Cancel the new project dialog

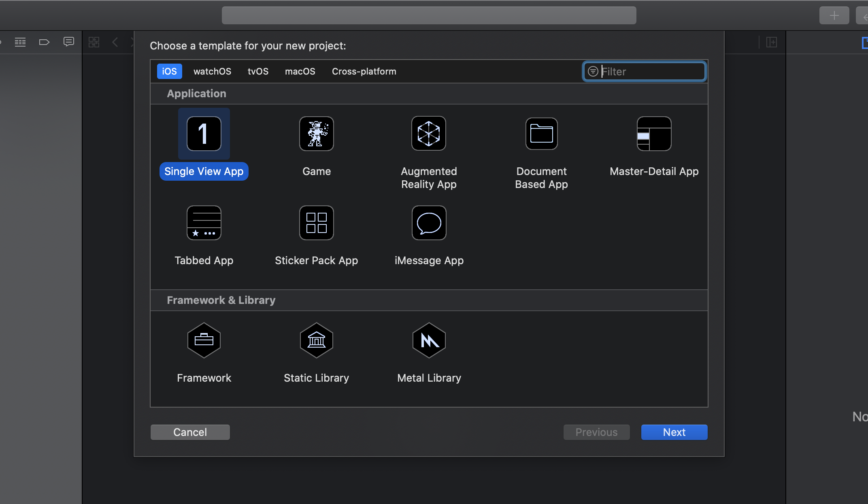click(x=190, y=432)
